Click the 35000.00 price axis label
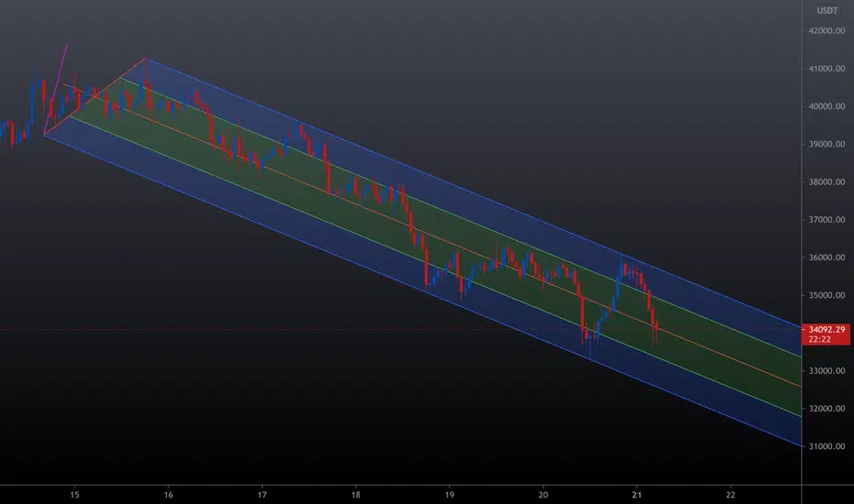The image size is (854, 504). tap(827, 295)
